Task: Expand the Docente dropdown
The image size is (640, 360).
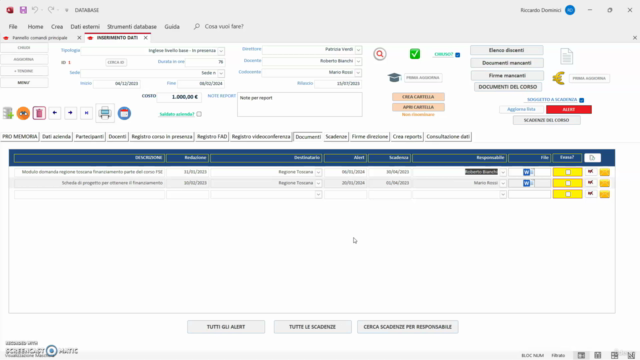Action: click(x=358, y=61)
